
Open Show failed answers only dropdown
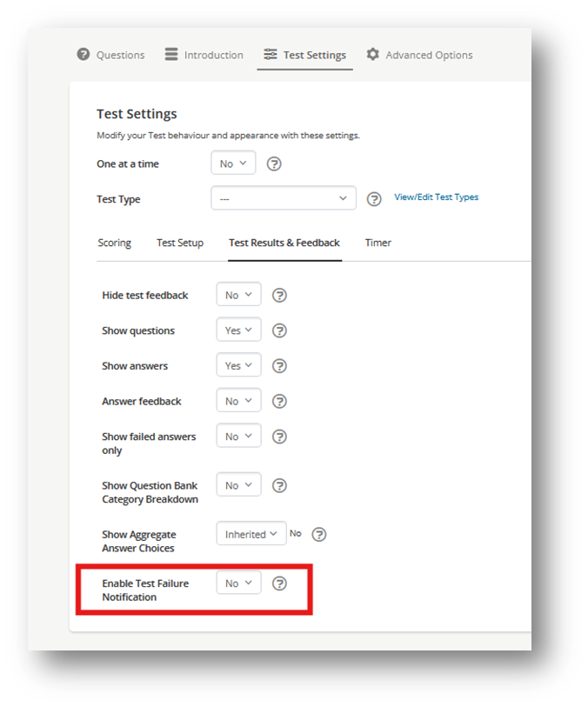click(x=238, y=436)
